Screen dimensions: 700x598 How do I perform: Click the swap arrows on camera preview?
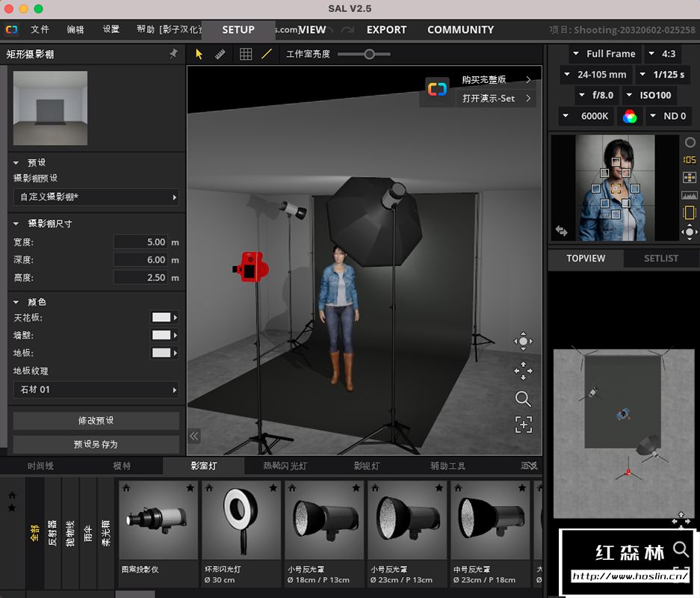(561, 232)
